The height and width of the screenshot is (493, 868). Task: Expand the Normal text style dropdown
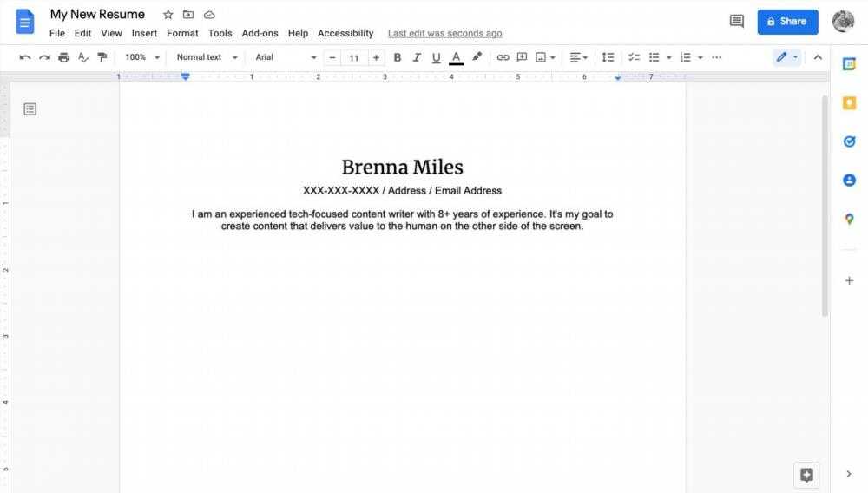207,57
